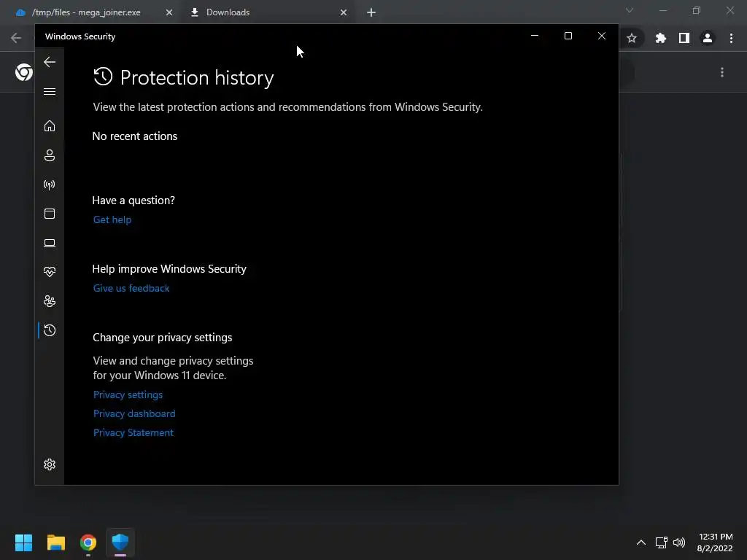Switch to the mega_joiner.exe Chrome tab
Image resolution: width=747 pixels, height=560 pixels.
tap(86, 12)
